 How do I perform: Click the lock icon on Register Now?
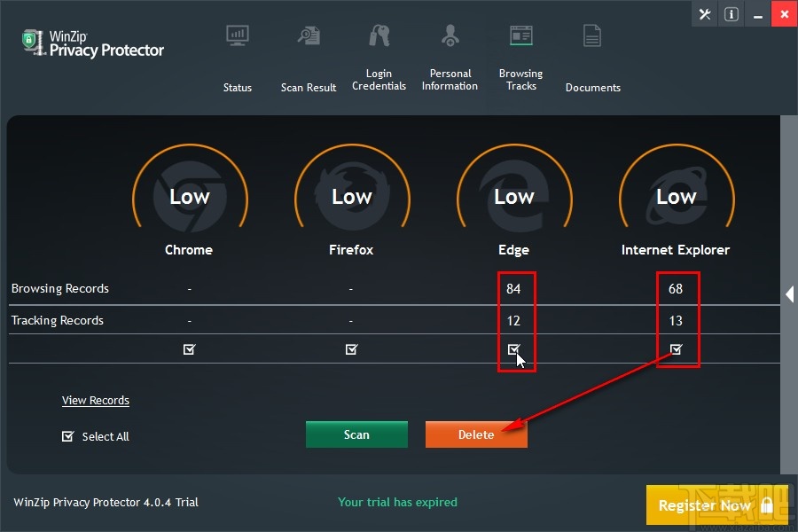766,505
